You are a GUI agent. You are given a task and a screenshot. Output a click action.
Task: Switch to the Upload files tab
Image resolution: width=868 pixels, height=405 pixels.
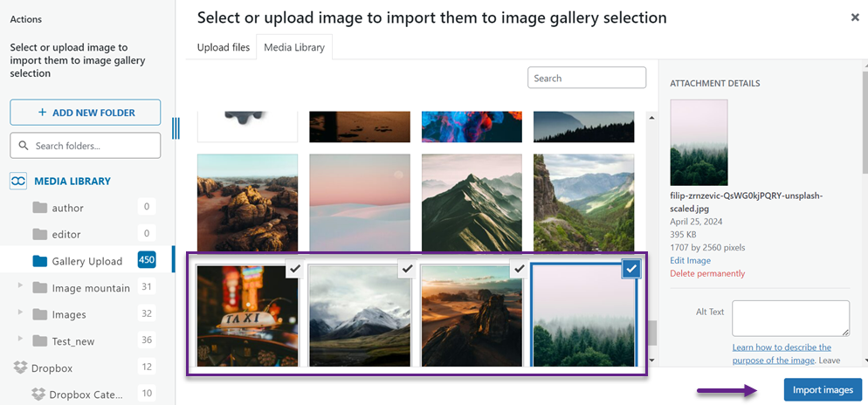coord(224,47)
